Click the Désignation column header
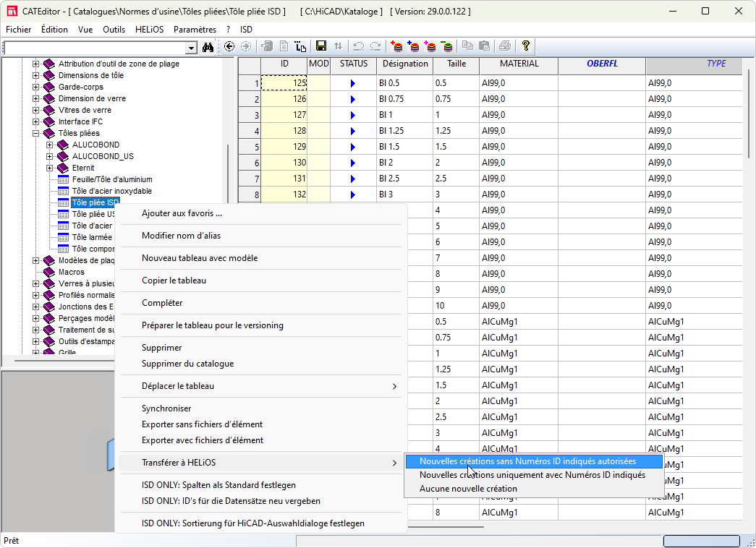Viewport: 756px width, 548px height. click(405, 64)
